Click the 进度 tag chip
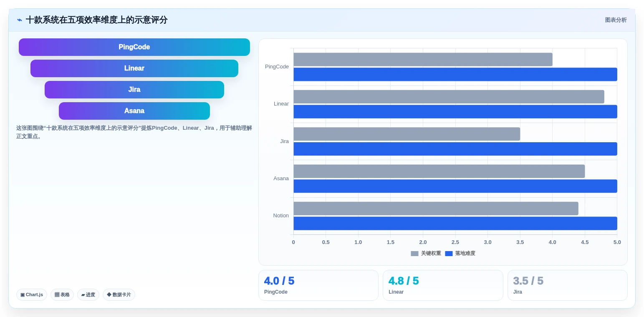 pos(88,294)
